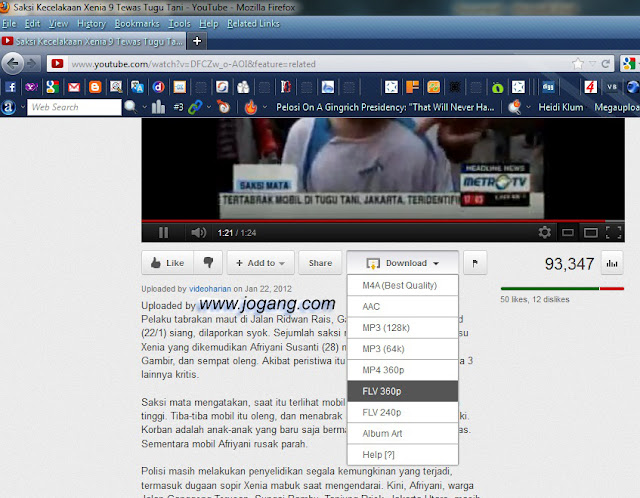Open the red number 4 bookmark icon
640x498 pixels.
pyautogui.click(x=590, y=87)
